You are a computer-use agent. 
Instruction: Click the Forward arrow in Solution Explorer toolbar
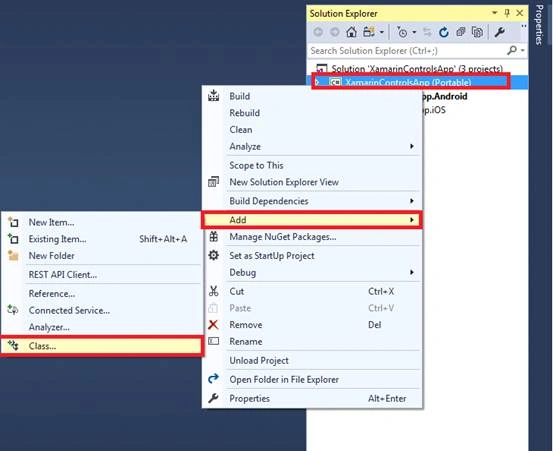[334, 32]
